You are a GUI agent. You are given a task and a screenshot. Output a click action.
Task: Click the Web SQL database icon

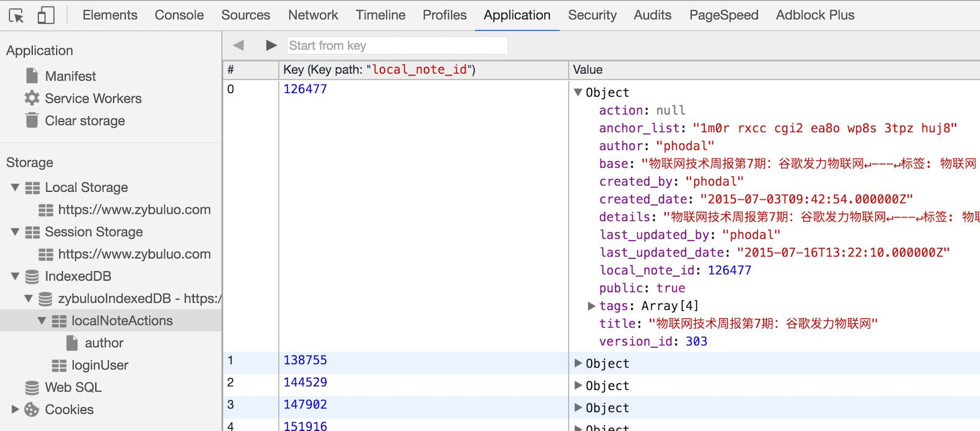coord(32,388)
